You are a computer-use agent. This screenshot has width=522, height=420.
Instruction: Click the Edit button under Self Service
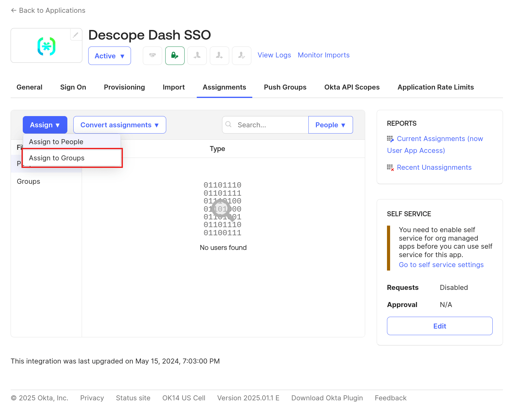point(440,326)
